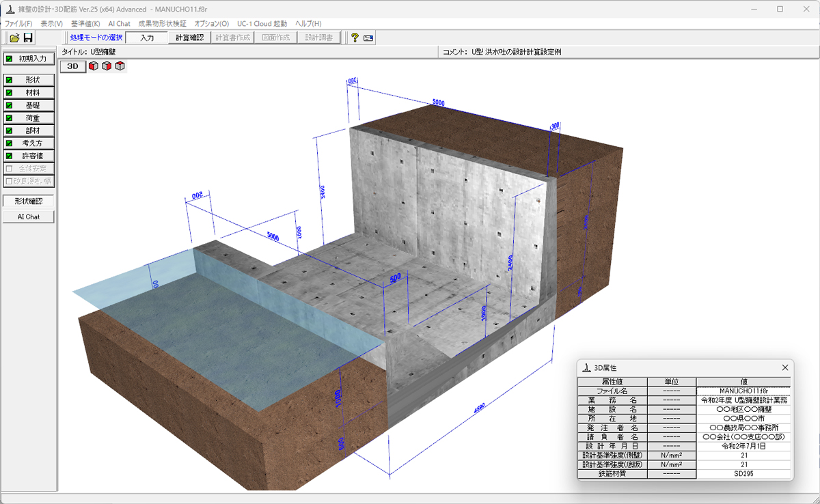Toggle the 3D view button
The width and height of the screenshot is (820, 504).
[x=72, y=66]
